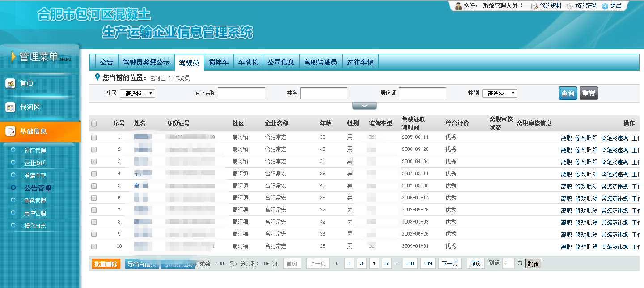Click the page number input next to 到第
The width and height of the screenshot is (644, 288).
(x=508, y=263)
